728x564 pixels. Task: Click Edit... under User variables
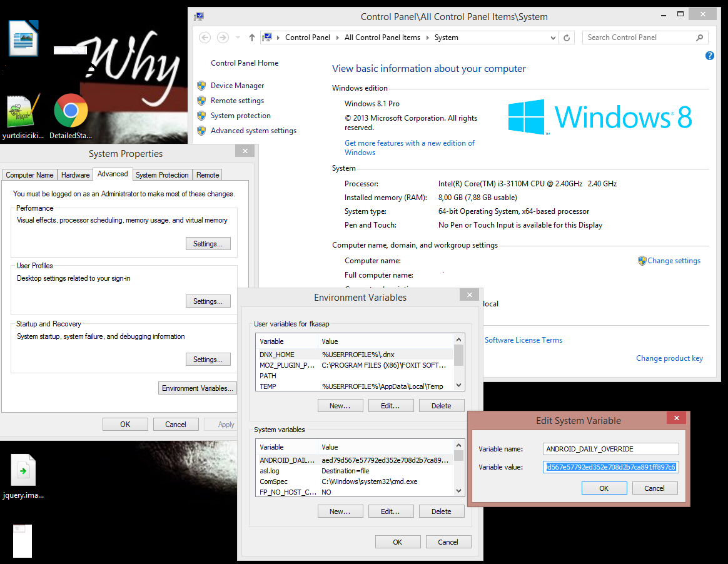390,406
